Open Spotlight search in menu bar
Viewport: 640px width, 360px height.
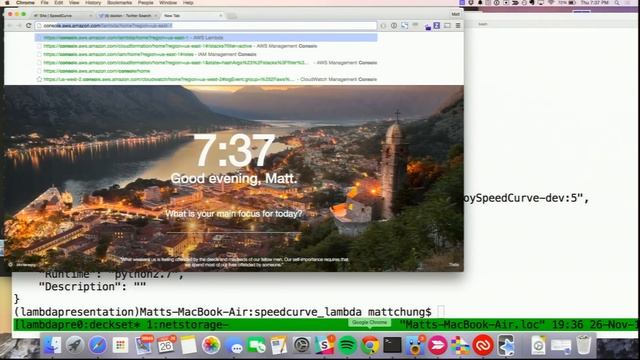617,2
